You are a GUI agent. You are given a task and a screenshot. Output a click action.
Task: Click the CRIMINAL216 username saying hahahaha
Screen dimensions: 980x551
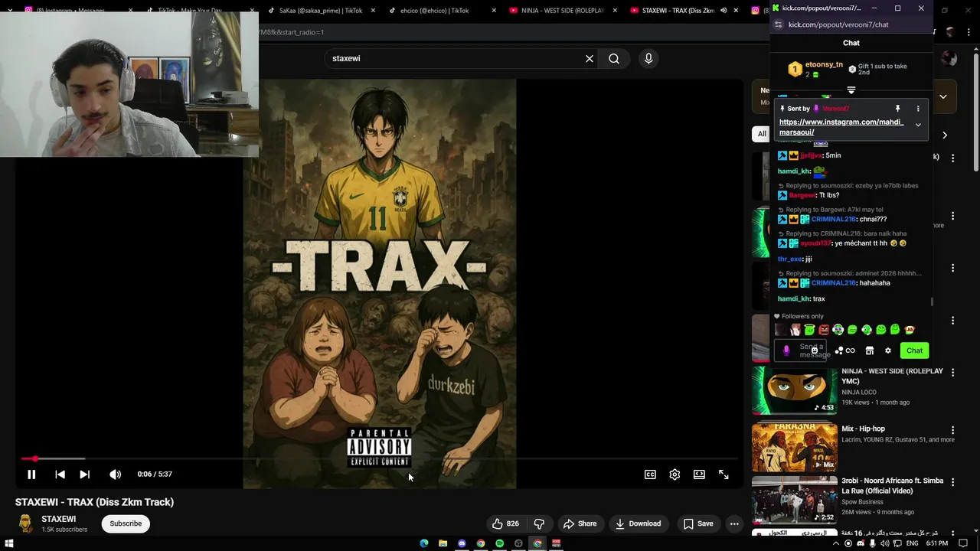(833, 283)
